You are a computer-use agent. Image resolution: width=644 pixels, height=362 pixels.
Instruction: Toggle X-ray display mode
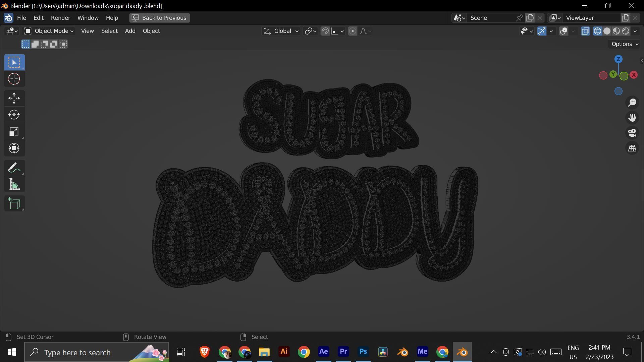point(585,31)
